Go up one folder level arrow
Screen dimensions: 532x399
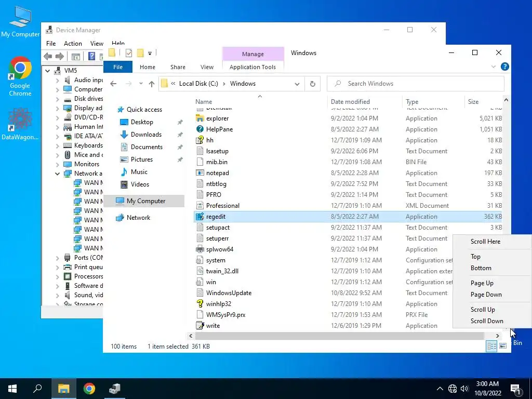151,84
